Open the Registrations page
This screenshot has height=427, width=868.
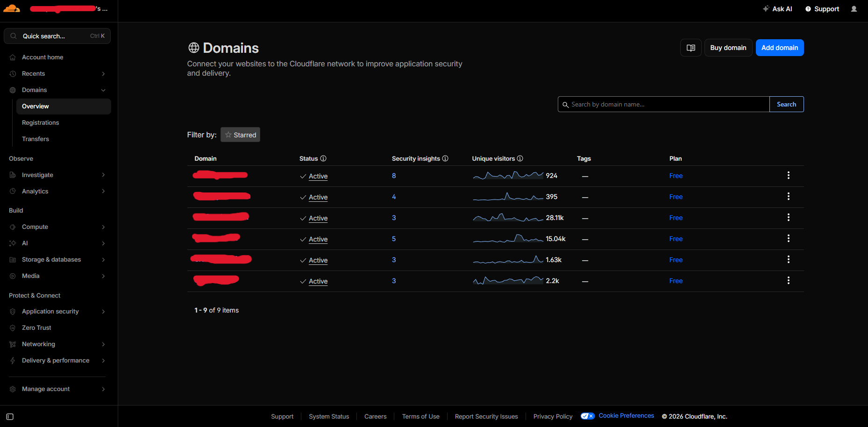[64, 123]
